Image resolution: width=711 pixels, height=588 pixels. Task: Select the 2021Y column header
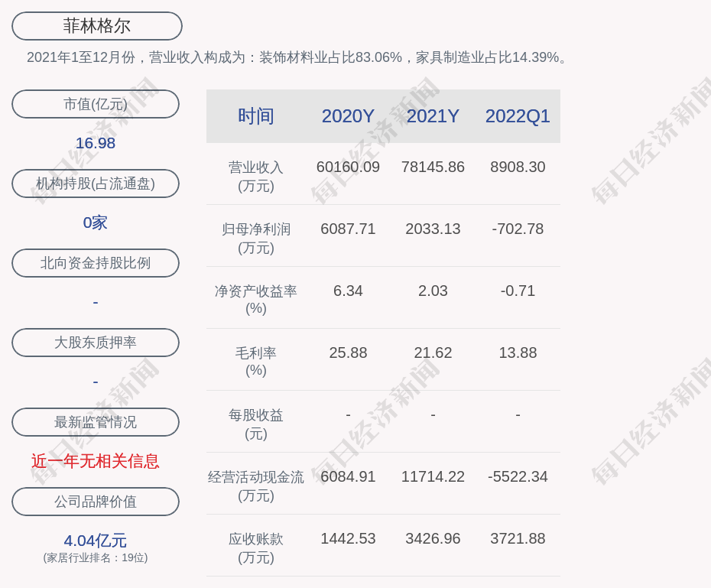433,116
